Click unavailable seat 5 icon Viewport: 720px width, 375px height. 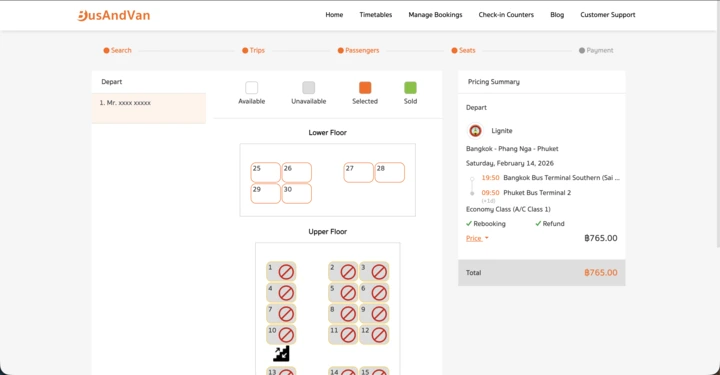pyautogui.click(x=348, y=293)
